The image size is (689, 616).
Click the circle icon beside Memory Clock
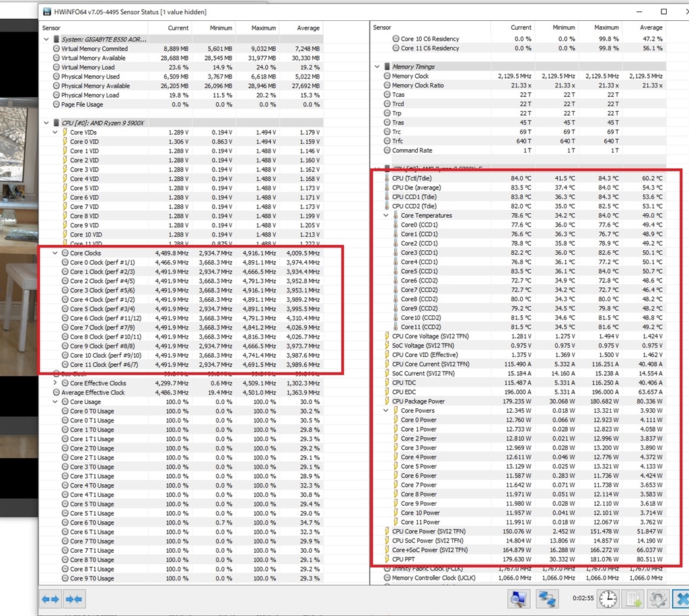(x=387, y=75)
